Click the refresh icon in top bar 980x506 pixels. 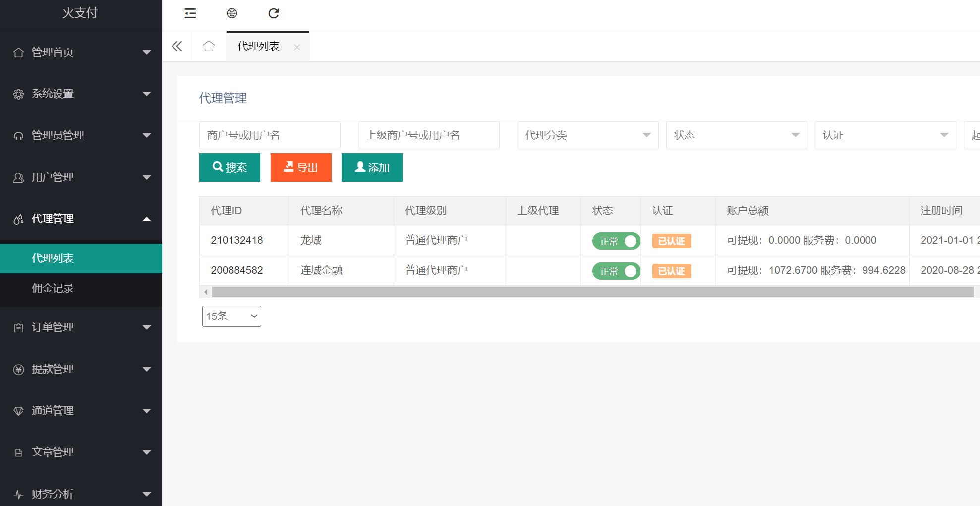pos(274,13)
